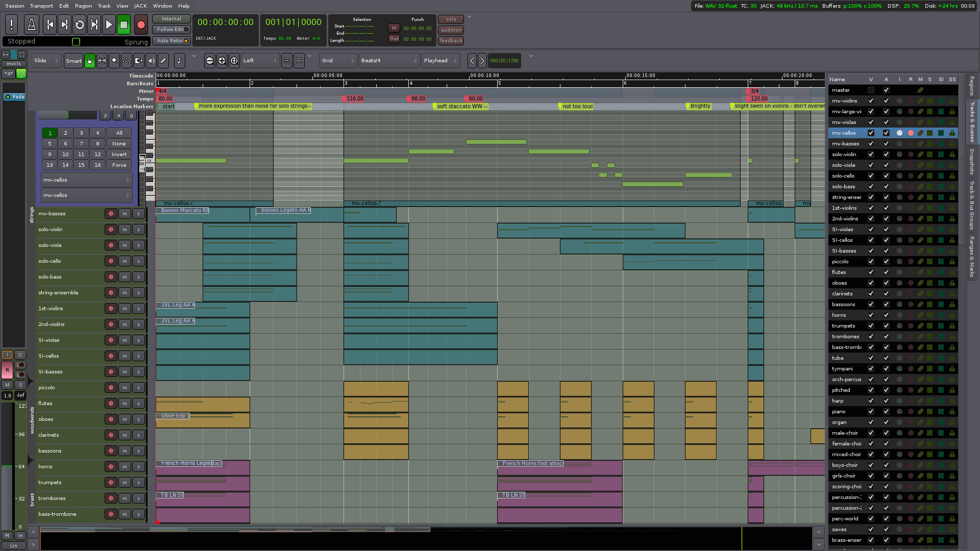This screenshot has width=980, height=551.
Task: Click the Force button in group panel
Action: click(119, 165)
